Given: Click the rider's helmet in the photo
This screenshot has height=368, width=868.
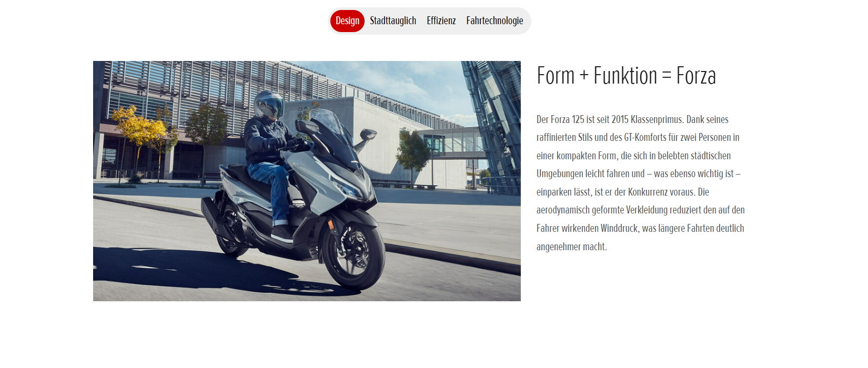Looking at the screenshot, I should click(268, 105).
